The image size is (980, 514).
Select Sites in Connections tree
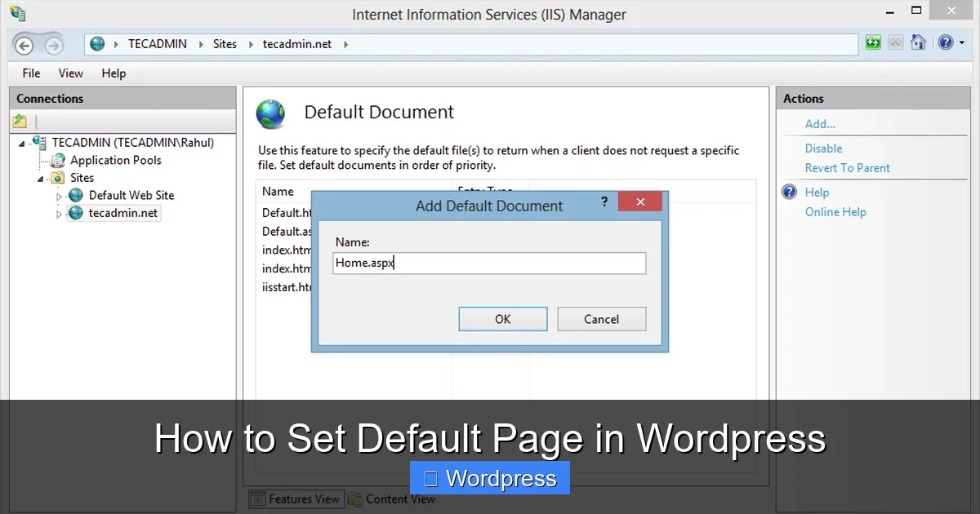coord(82,178)
